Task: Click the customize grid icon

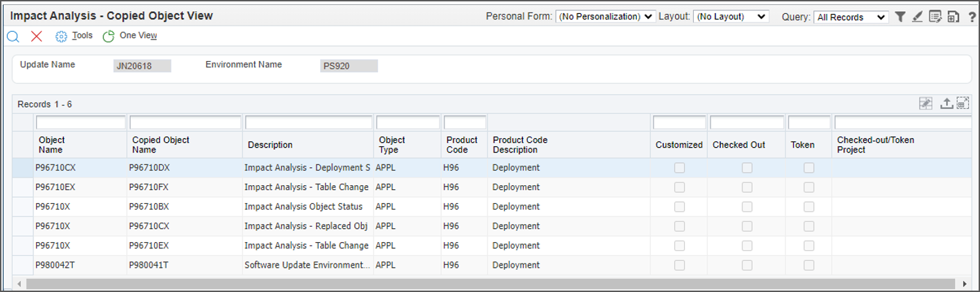Action: 926,103
